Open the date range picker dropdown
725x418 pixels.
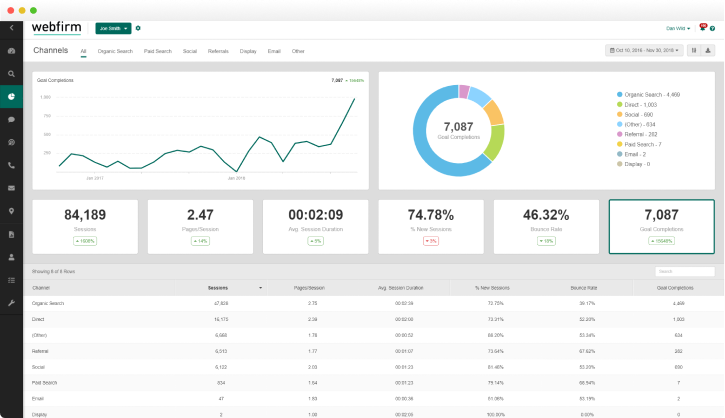click(x=644, y=50)
